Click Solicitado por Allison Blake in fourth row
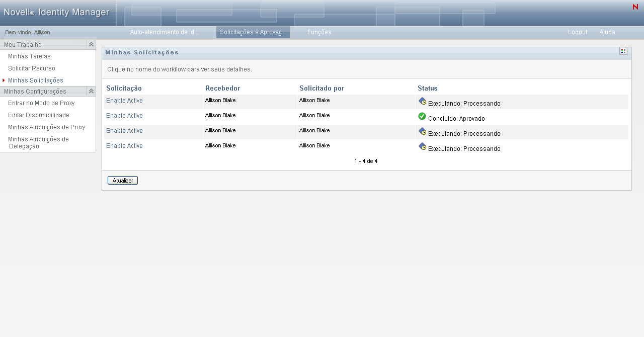Image resolution: width=644 pixels, height=337 pixels. click(x=314, y=146)
